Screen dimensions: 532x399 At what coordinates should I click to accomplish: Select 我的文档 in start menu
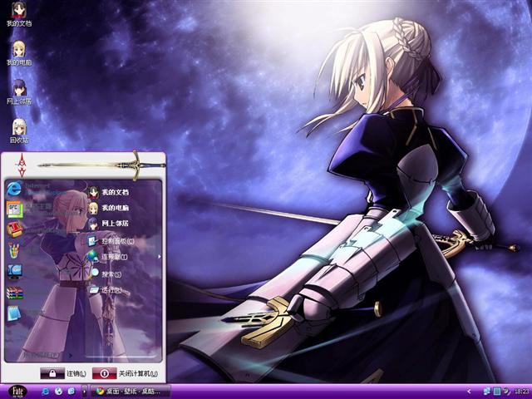click(109, 192)
